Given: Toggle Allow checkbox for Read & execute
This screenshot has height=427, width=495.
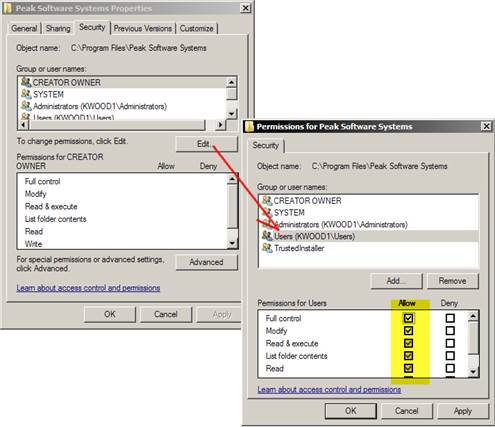Looking at the screenshot, I should [408, 343].
